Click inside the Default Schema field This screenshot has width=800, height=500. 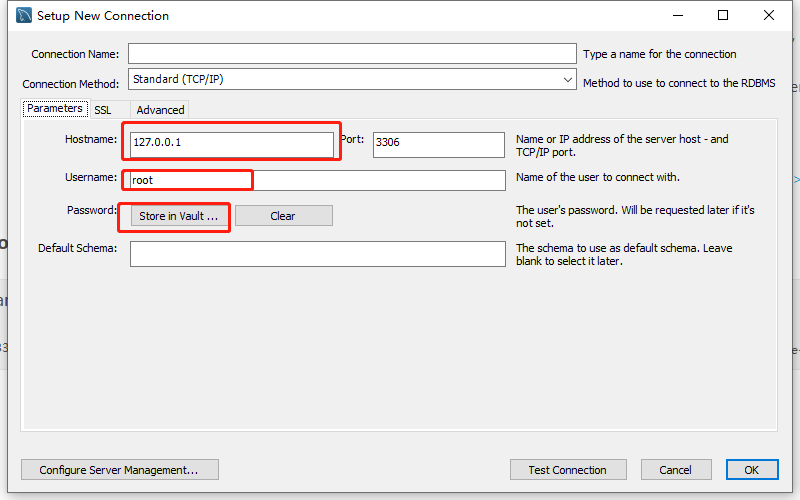[x=318, y=254]
